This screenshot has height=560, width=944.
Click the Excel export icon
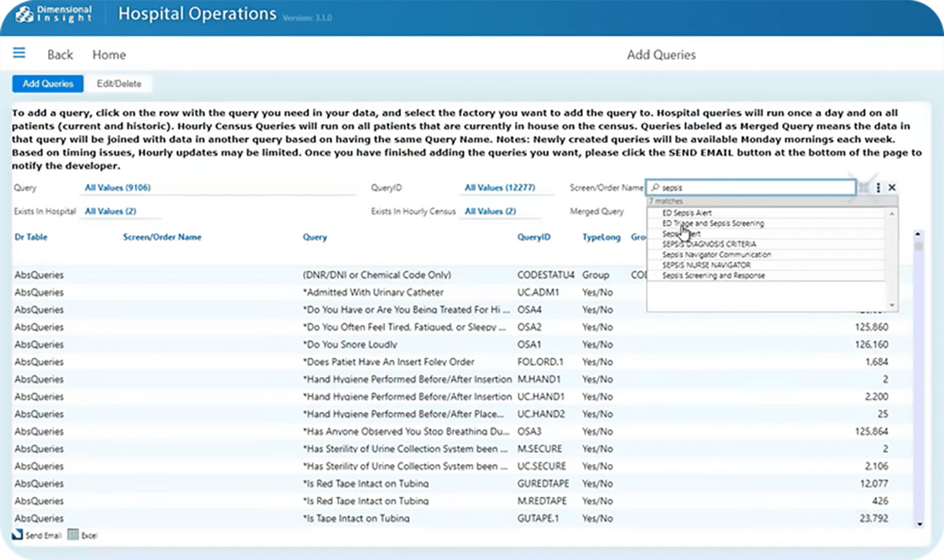[x=73, y=535]
